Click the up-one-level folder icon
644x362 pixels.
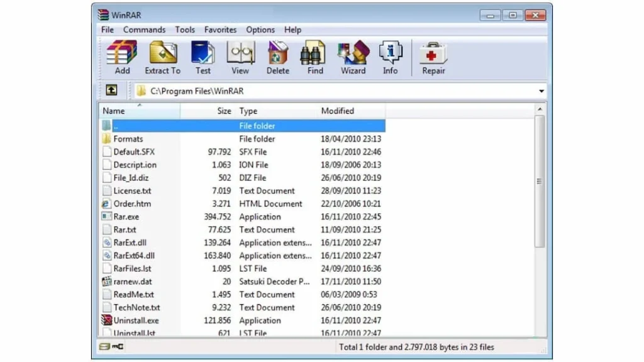pos(111,90)
